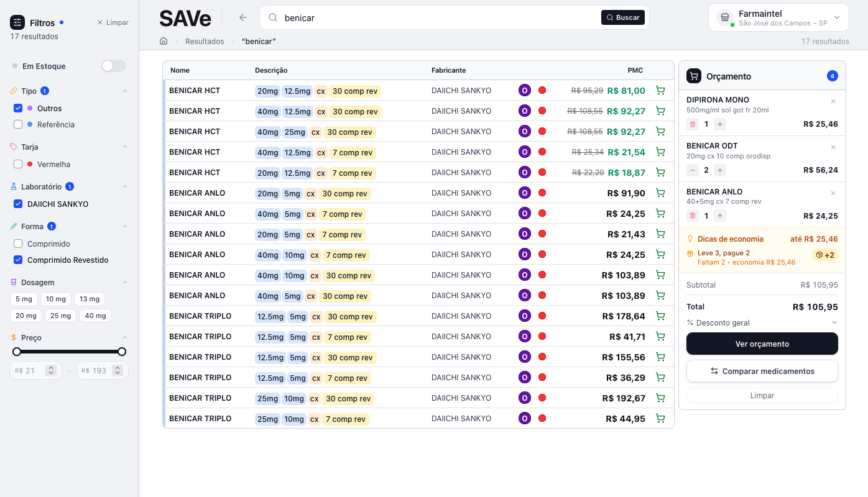Delete DIPIRONA MONO using trash icon
Image resolution: width=868 pixels, height=497 pixels.
tap(693, 124)
